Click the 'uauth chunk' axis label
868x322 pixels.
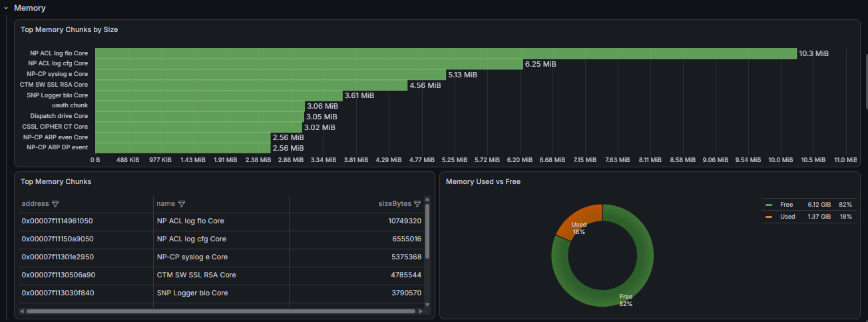click(70, 106)
